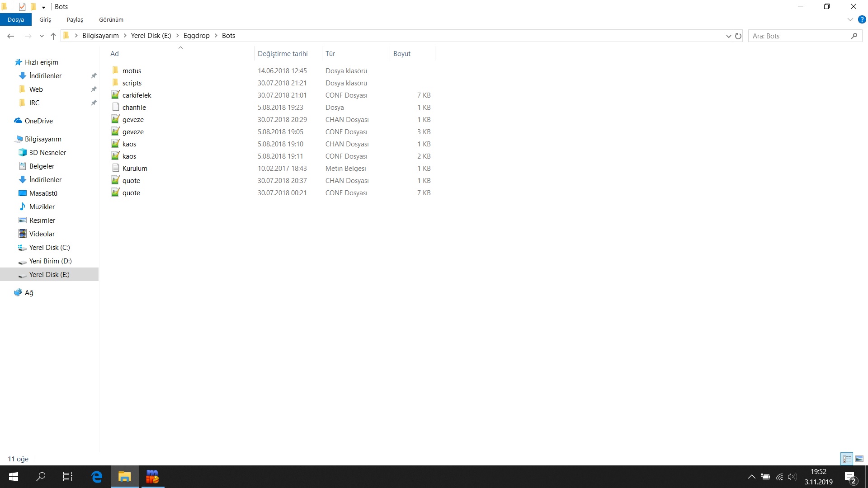This screenshot has height=488, width=868.
Task: Go up one folder level
Action: pyautogui.click(x=53, y=36)
